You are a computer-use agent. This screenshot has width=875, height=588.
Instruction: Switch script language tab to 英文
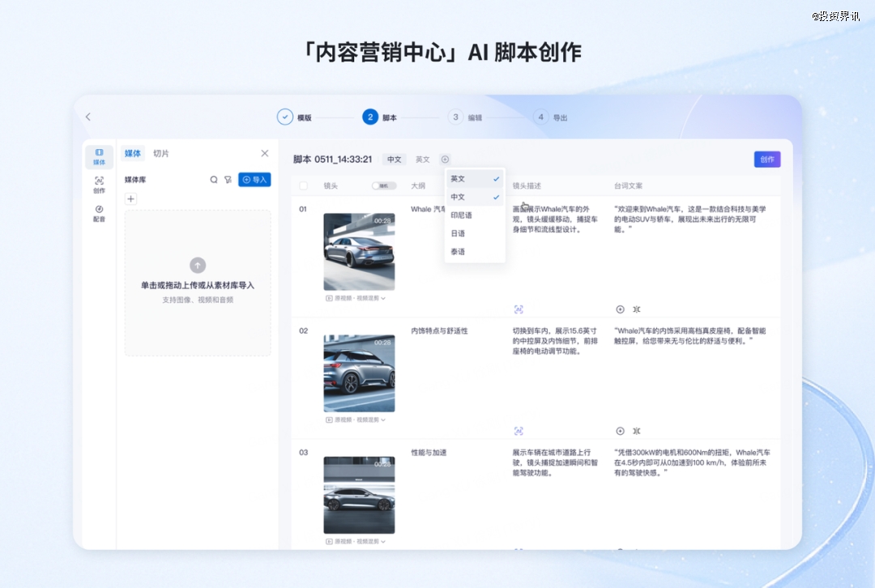point(422,160)
